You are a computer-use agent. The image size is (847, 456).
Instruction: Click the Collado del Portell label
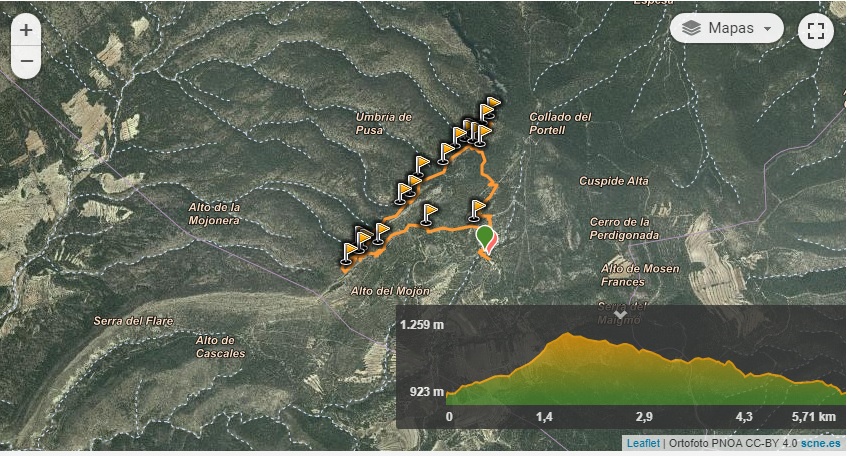click(560, 123)
